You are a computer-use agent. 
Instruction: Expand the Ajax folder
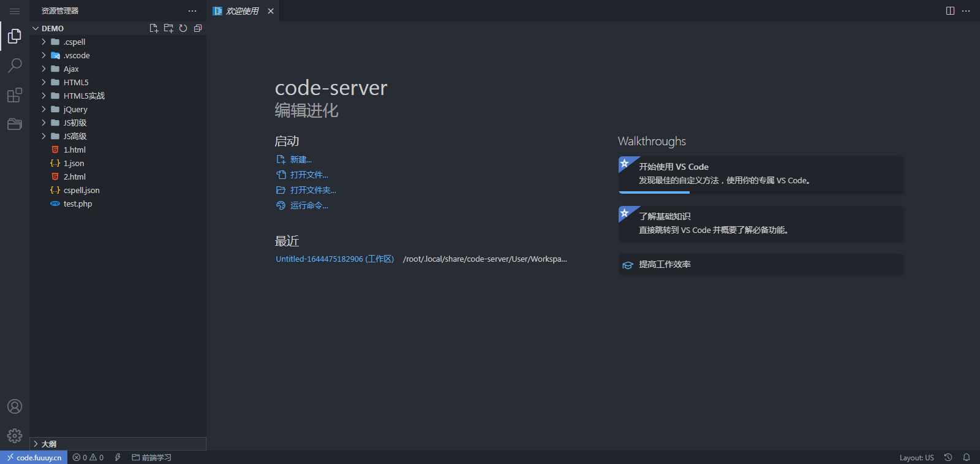click(118, 69)
